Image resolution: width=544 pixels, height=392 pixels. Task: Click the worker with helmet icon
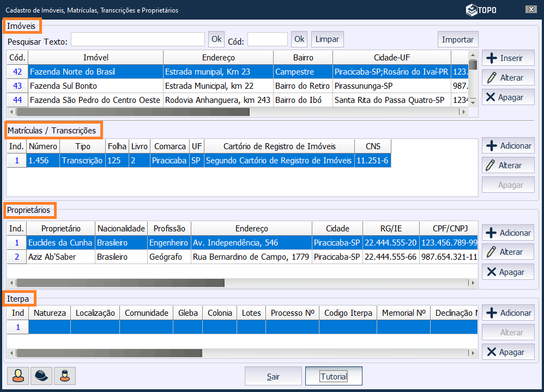click(x=65, y=376)
